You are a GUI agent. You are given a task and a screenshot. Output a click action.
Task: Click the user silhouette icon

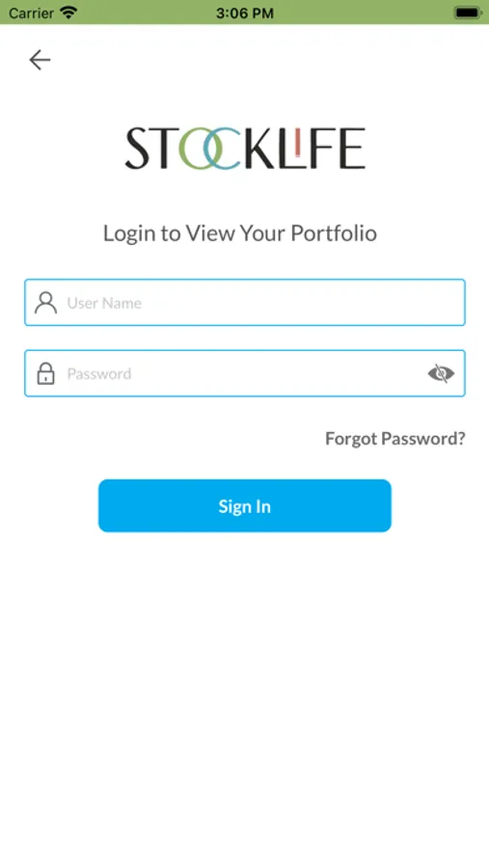pyautogui.click(x=45, y=303)
